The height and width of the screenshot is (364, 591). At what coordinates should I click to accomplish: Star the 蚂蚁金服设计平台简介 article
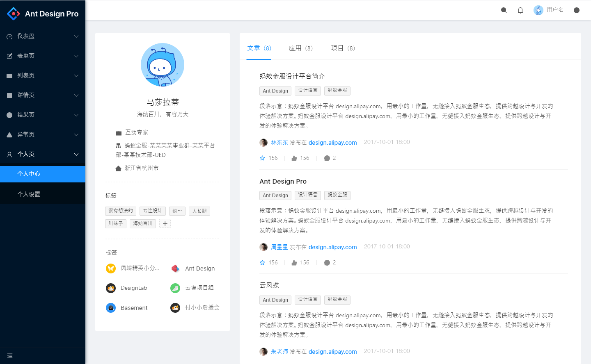click(x=263, y=158)
